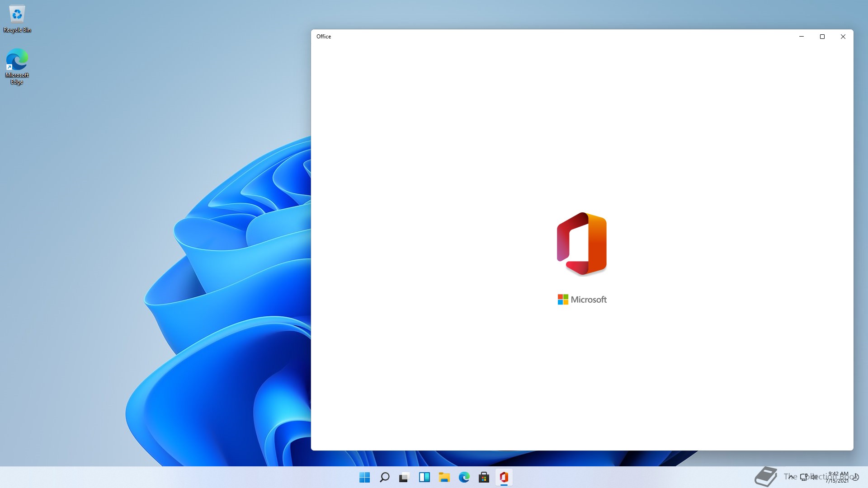Screen dimensions: 868x488
Task: Click the Office app taskbar icon
Action: (x=504, y=477)
